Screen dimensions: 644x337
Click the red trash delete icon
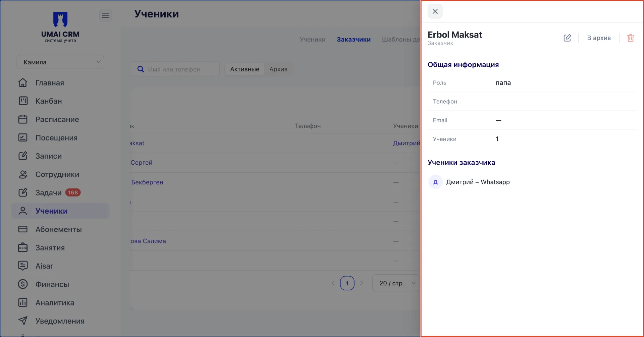click(x=631, y=38)
